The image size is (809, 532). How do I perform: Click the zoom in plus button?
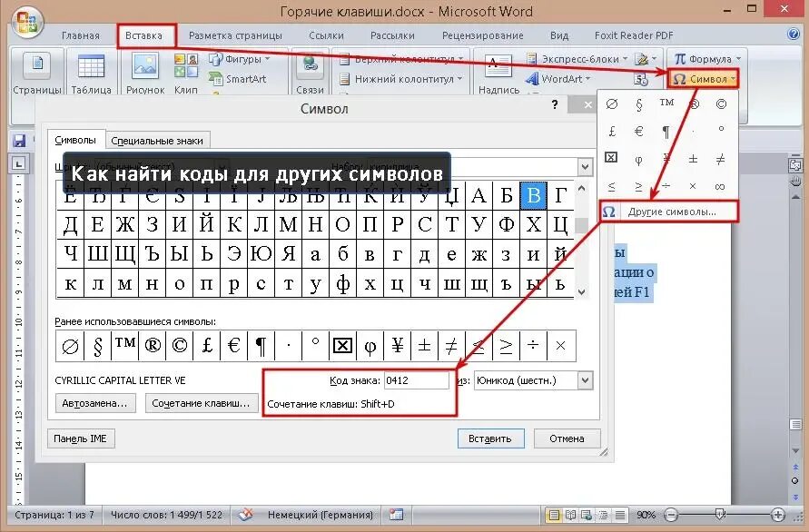point(777,515)
